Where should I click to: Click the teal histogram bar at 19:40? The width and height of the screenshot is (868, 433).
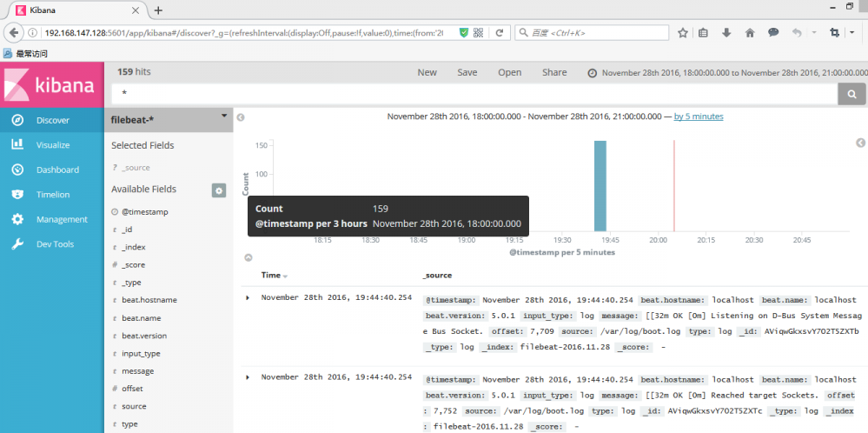tap(600, 186)
